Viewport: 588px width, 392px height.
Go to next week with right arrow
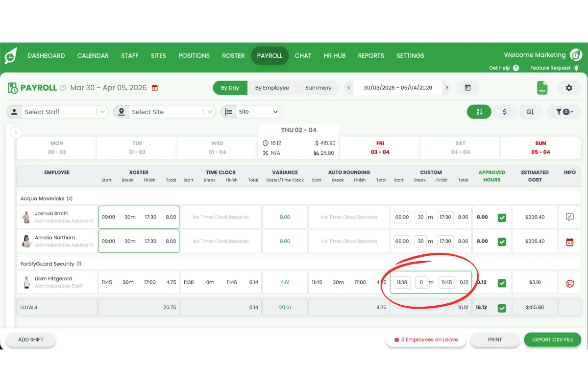coord(446,88)
